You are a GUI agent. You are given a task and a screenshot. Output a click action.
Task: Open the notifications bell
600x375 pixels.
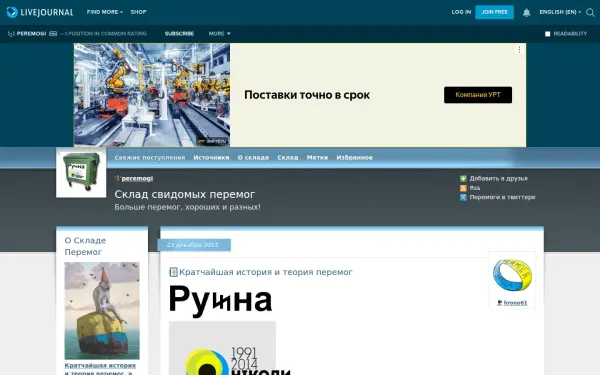(x=527, y=12)
